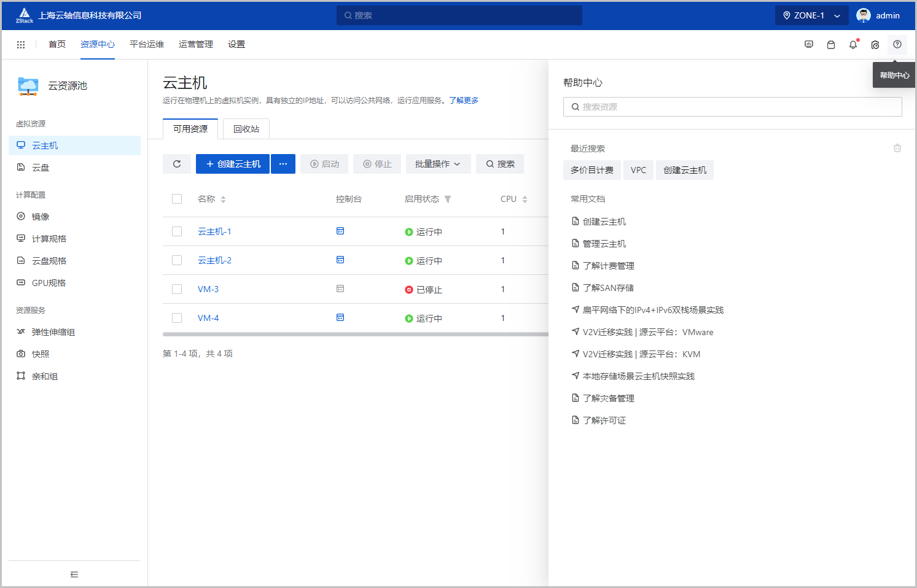Click the refresh icon button
This screenshot has height=588, width=917.
point(177,164)
